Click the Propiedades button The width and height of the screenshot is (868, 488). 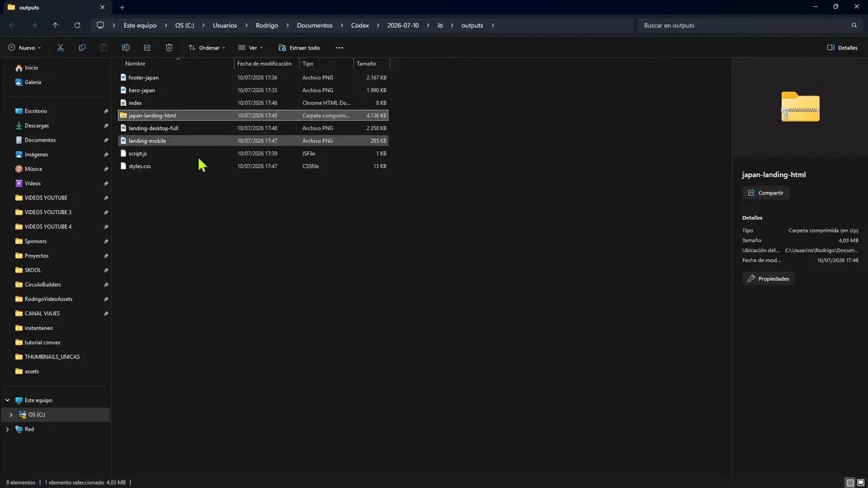(768, 279)
